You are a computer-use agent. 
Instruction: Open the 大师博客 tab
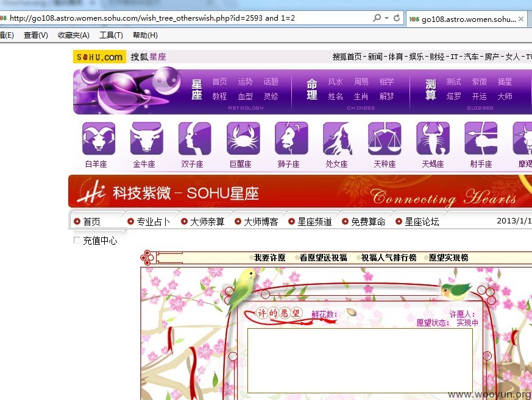tap(261, 222)
